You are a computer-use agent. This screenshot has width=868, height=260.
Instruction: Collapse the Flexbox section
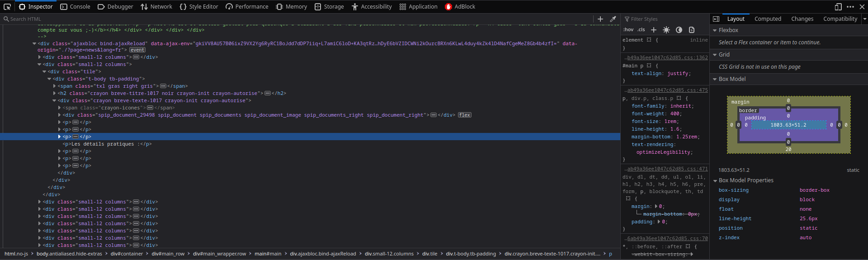(x=715, y=30)
